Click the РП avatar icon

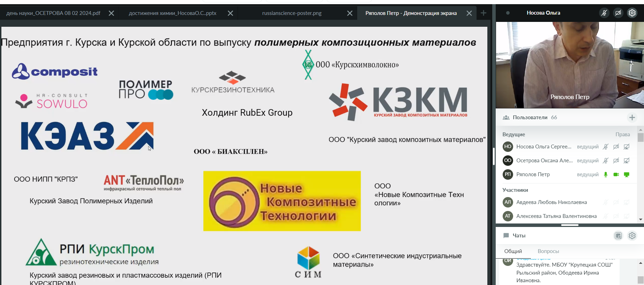(x=508, y=174)
